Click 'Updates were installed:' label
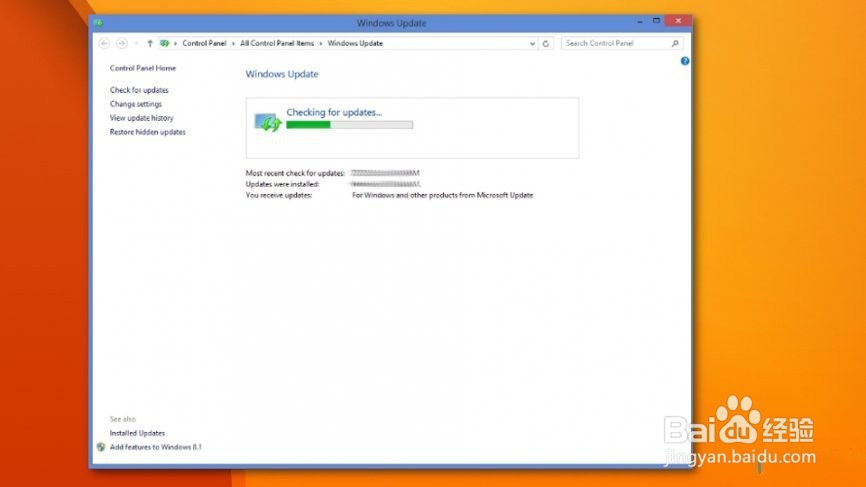 point(282,184)
